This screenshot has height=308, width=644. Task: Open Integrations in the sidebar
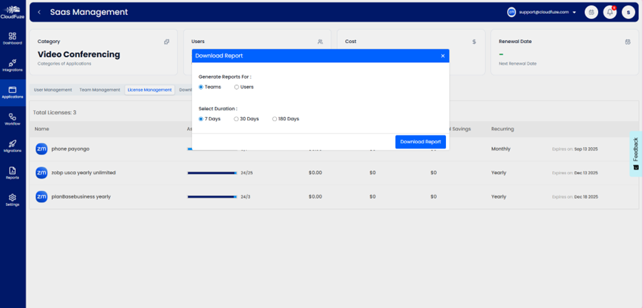(x=12, y=65)
